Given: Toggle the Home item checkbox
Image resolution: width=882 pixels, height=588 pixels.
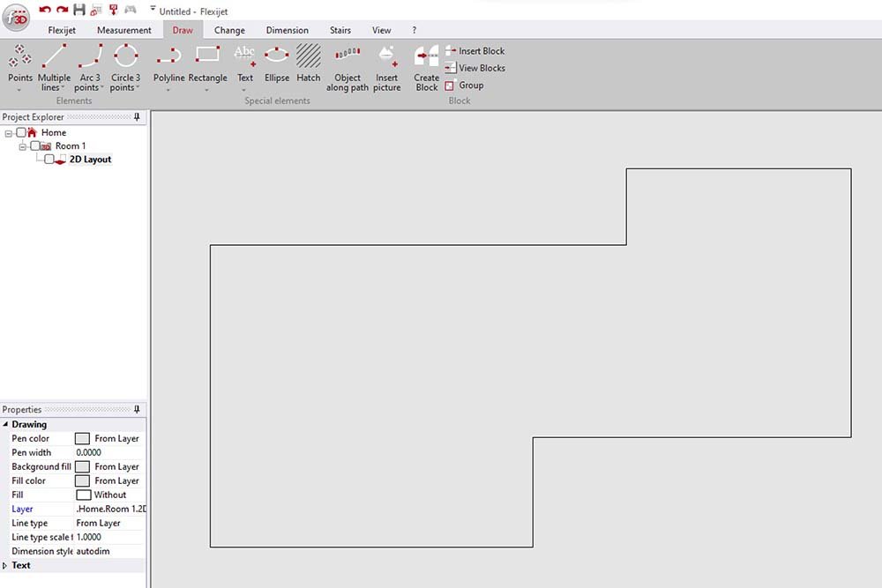Looking at the screenshot, I should click(x=21, y=132).
